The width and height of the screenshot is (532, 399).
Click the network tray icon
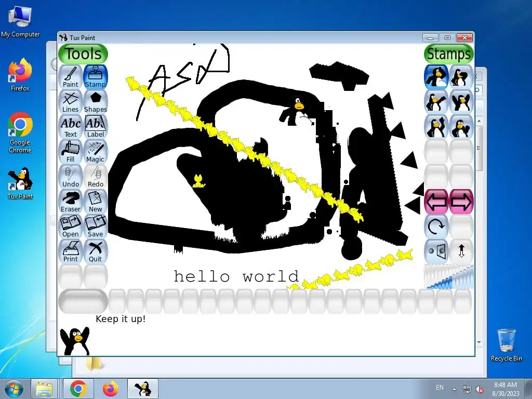coord(467,389)
